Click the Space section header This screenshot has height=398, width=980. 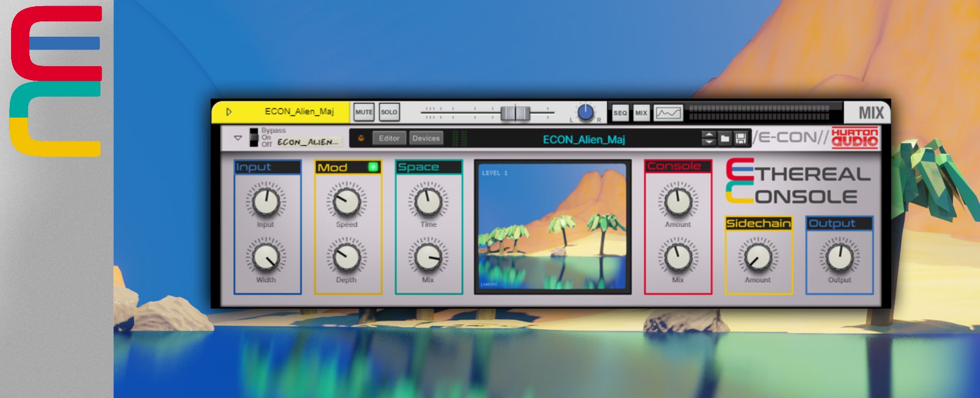429,167
